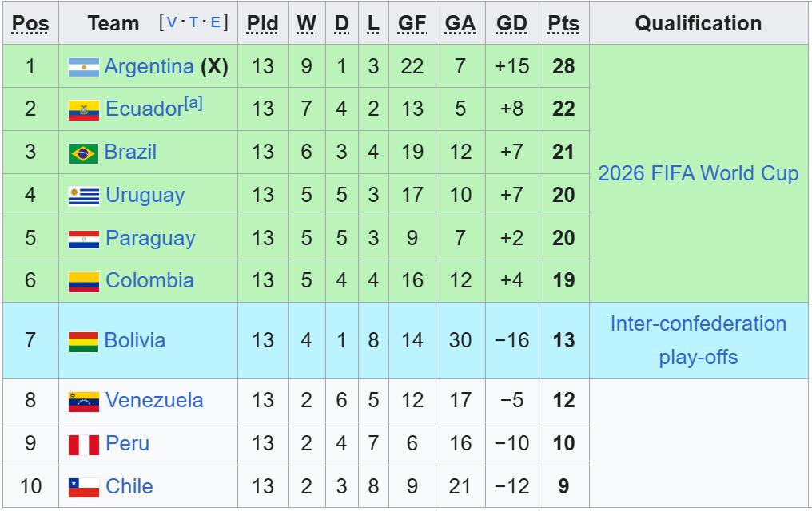
Task: Click the Bolivia flag icon
Action: pyautogui.click(x=83, y=341)
